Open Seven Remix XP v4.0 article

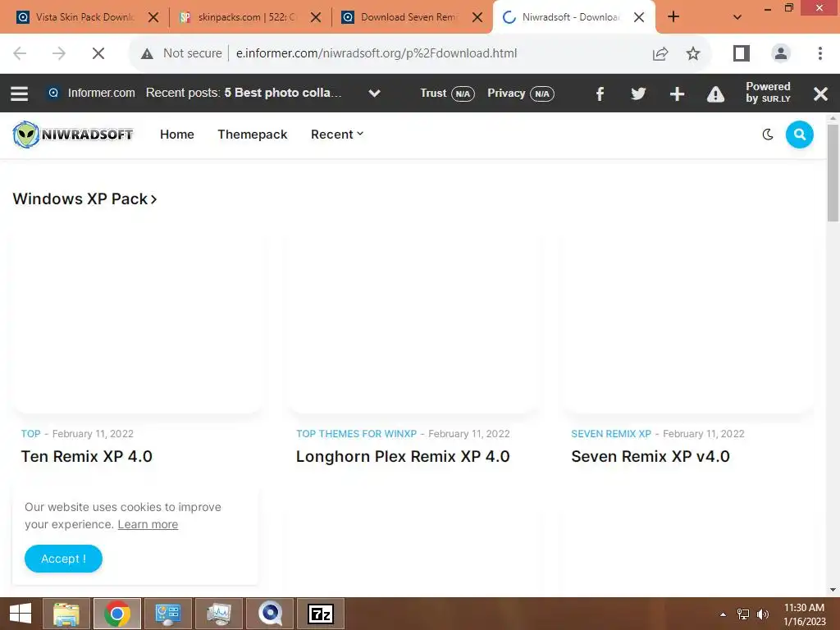651,456
